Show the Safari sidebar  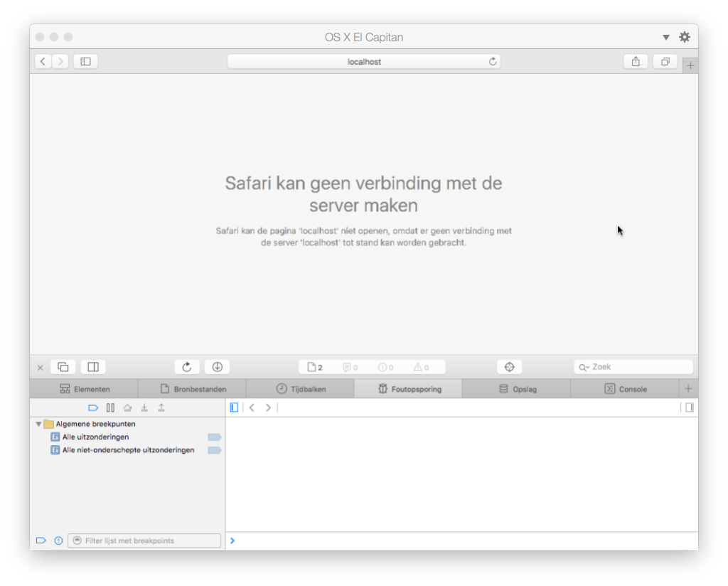pos(85,61)
